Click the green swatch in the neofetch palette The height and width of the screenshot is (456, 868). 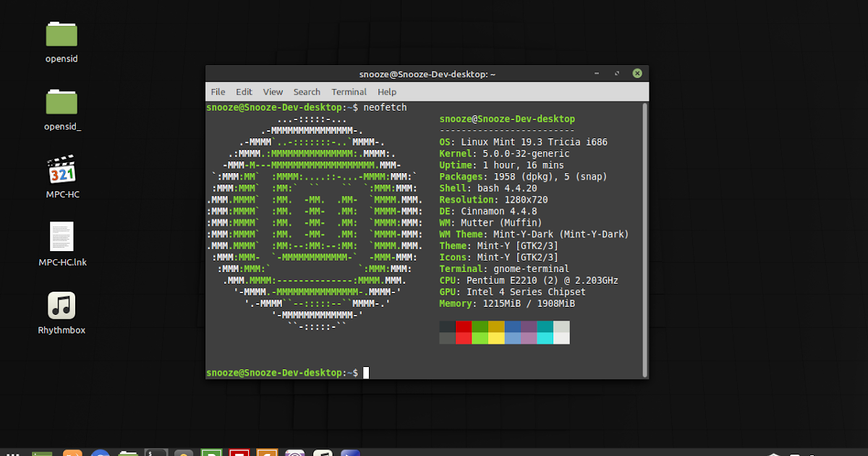(x=480, y=328)
